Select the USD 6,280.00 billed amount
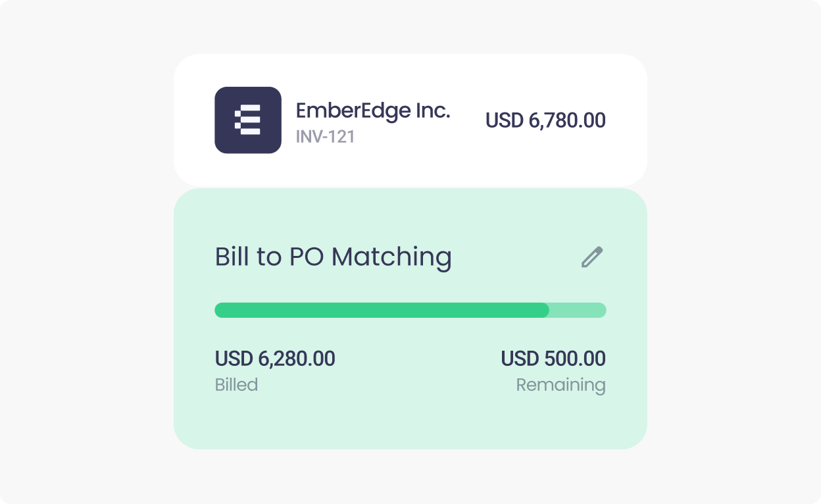 coord(275,359)
